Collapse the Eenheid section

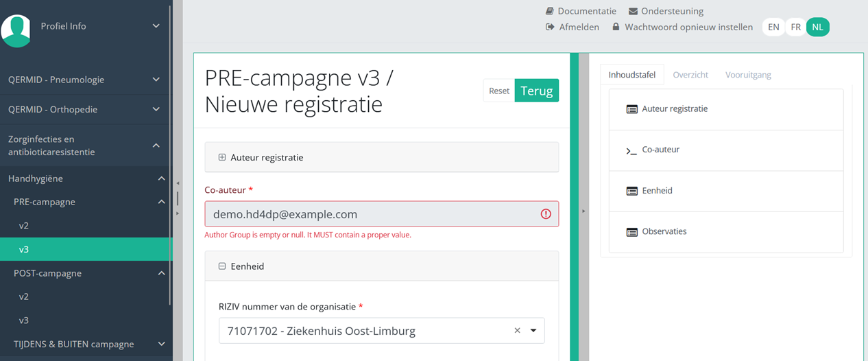click(x=222, y=266)
